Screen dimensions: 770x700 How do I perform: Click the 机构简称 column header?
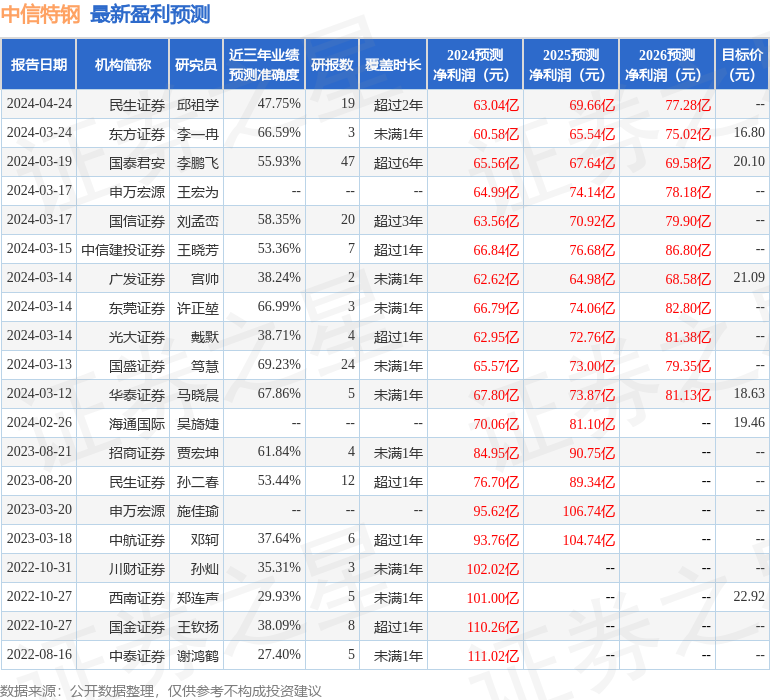123,64
